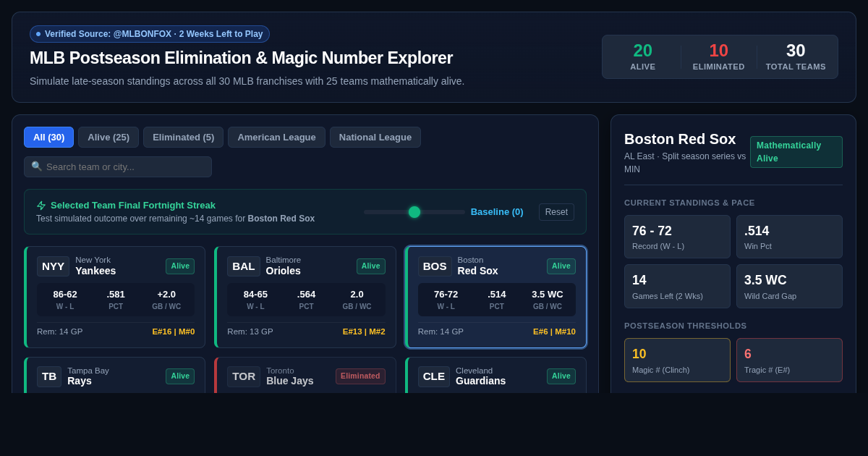The image size is (868, 456).
Task: Click the BOS team abbreviation badge
Action: click(435, 266)
